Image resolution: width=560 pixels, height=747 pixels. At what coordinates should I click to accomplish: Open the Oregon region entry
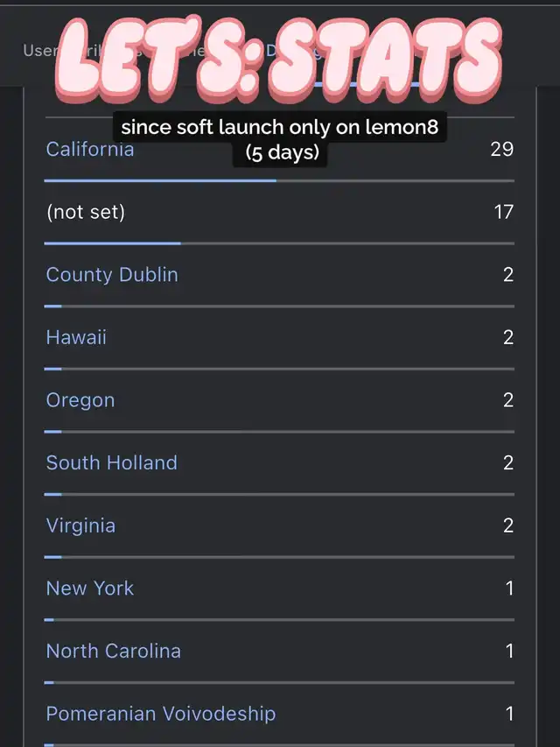[80, 400]
